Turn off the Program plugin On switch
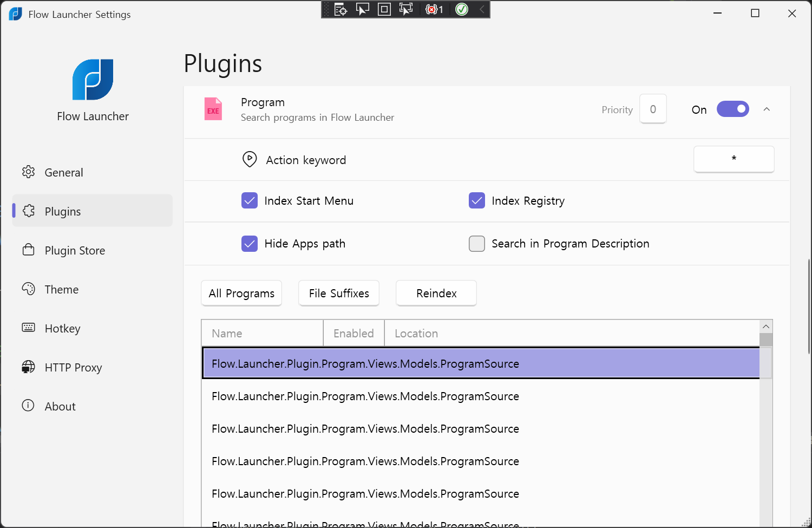Viewport: 812px width, 528px height. pyautogui.click(x=732, y=109)
